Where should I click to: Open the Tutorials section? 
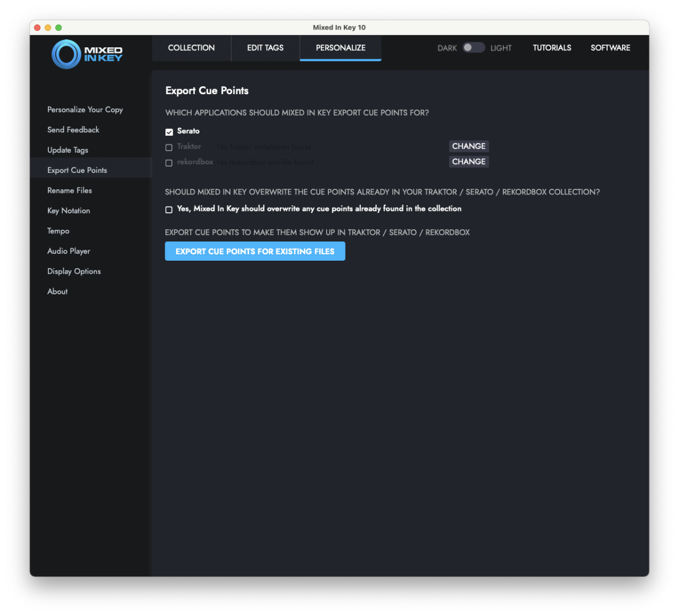pyautogui.click(x=552, y=48)
